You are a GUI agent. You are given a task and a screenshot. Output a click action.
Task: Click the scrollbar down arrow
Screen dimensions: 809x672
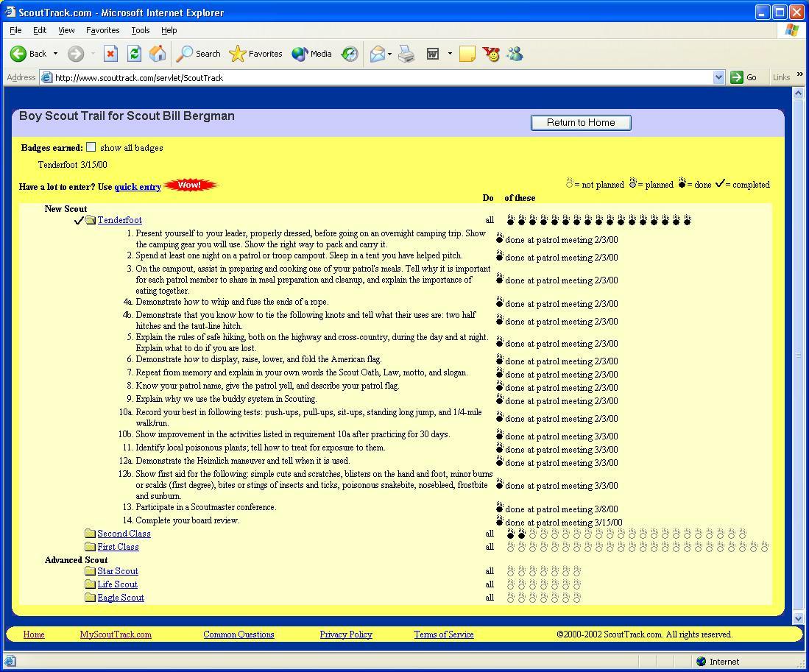coord(798,618)
